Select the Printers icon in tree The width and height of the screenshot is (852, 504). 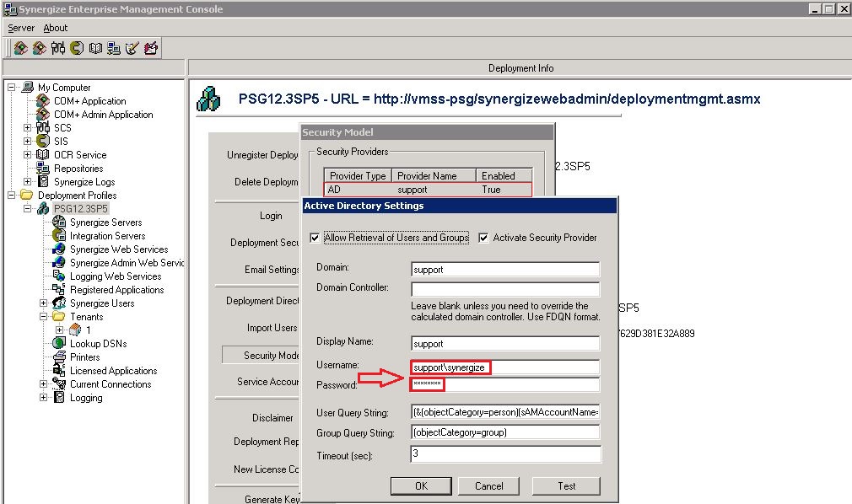click(x=59, y=357)
